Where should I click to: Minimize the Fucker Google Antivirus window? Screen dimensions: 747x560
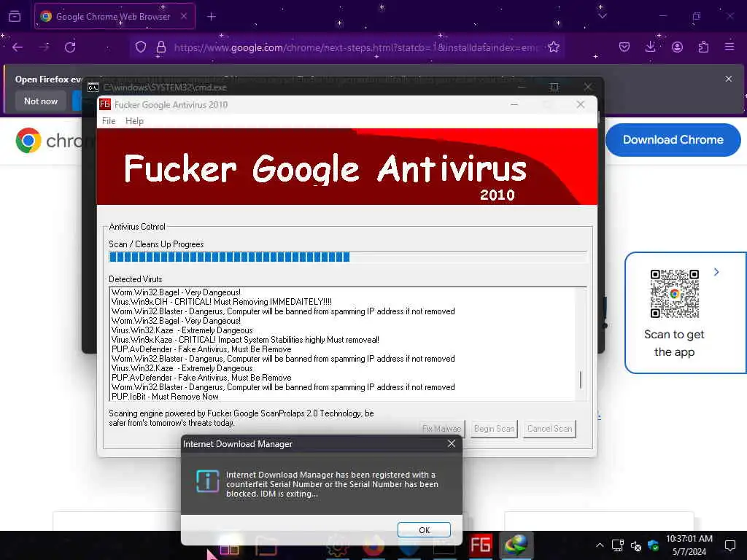514,104
